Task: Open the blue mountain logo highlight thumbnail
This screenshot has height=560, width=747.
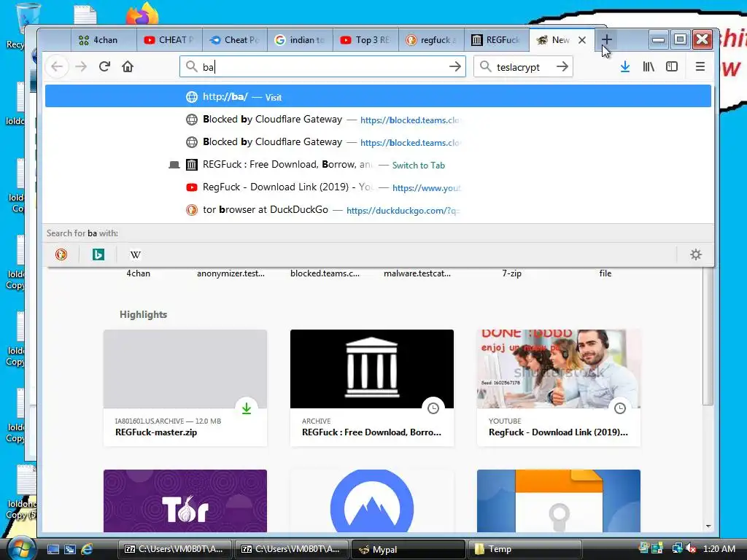Action: 371,501
